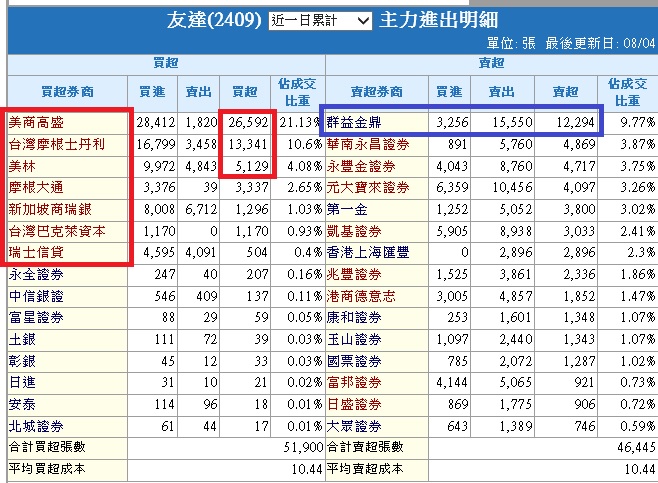Viewport: 658px width, 483px height.
Task: Click net-sell value 4,869 for 華南永昌證券
Action: tap(579, 144)
